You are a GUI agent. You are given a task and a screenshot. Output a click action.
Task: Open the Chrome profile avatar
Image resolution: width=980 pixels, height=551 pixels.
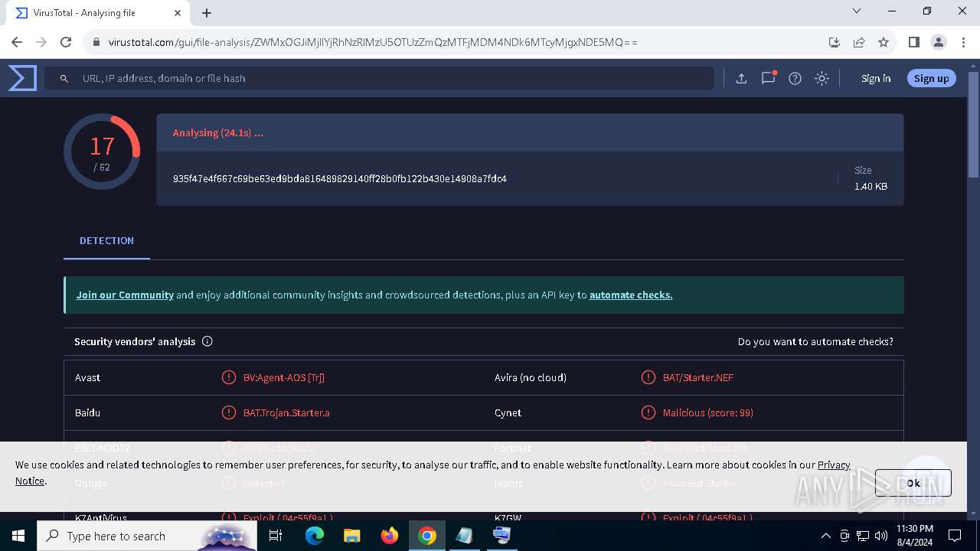click(x=939, y=42)
